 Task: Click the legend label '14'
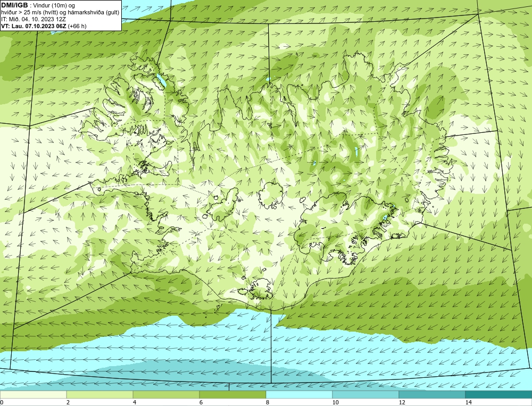click(469, 402)
